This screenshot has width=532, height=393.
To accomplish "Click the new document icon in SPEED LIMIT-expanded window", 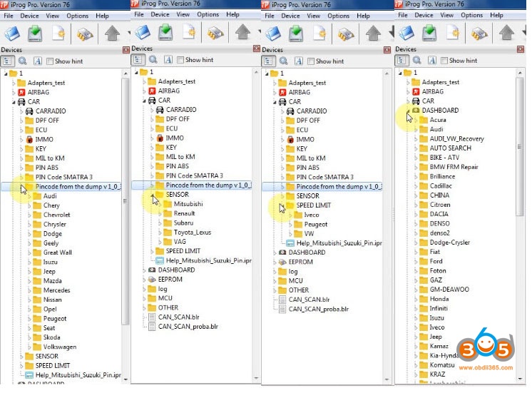I will tap(319, 34).
